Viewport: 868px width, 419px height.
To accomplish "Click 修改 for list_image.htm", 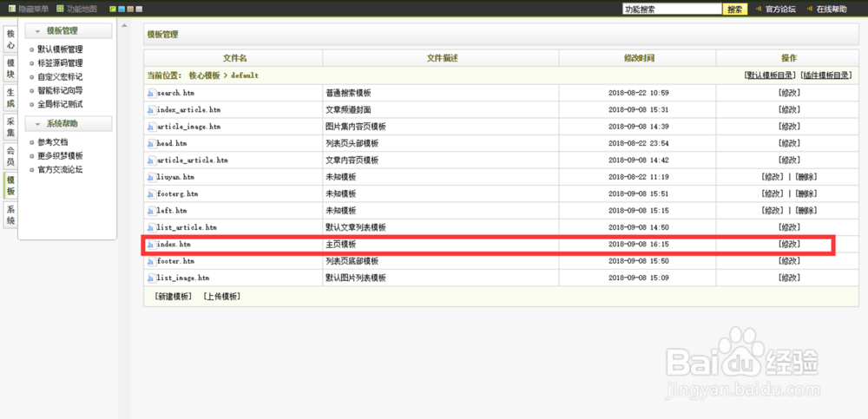I will click(x=788, y=278).
